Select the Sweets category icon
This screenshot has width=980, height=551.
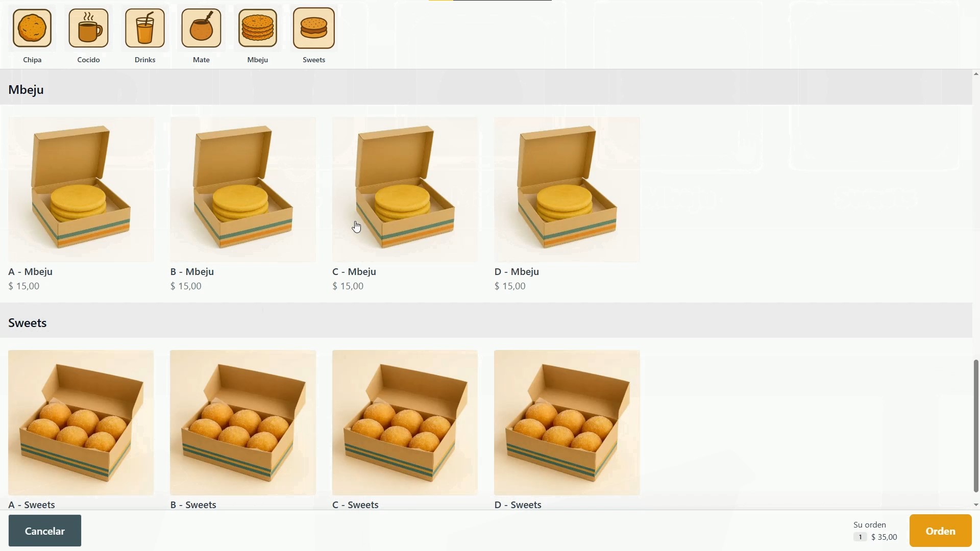click(314, 29)
